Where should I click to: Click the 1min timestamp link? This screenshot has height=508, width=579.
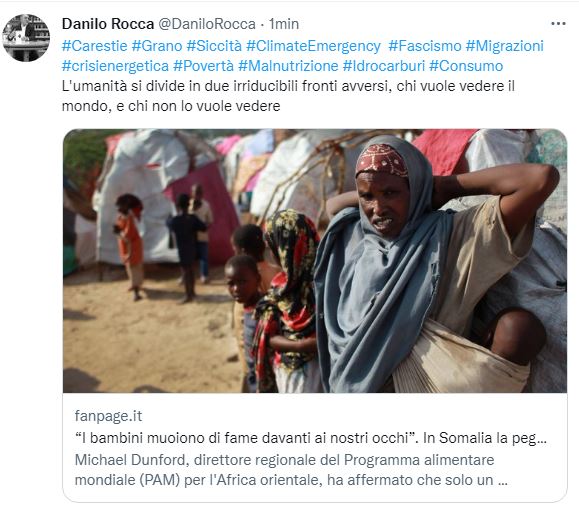pyautogui.click(x=284, y=24)
